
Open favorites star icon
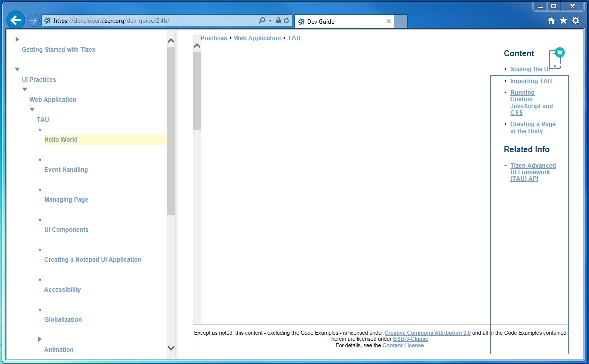pos(563,21)
